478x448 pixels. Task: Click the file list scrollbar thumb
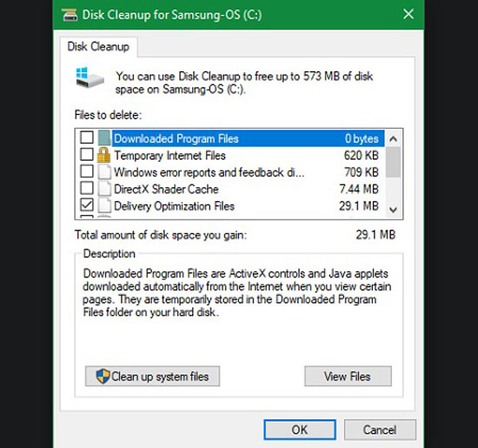(393, 162)
